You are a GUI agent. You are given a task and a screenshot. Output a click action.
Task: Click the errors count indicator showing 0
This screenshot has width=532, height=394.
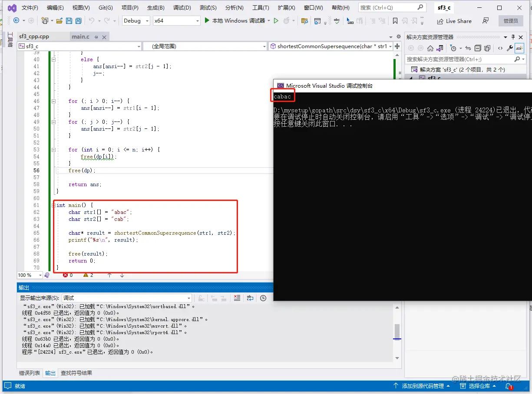tap(68, 275)
